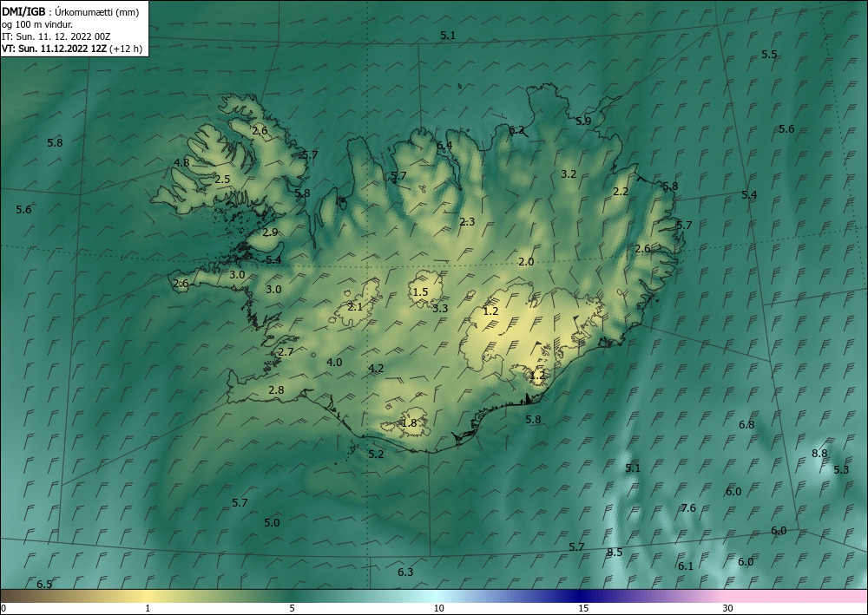The image size is (868, 615).
Task: Click the "(+12 h)" forecast offset label
Action: tap(126, 49)
